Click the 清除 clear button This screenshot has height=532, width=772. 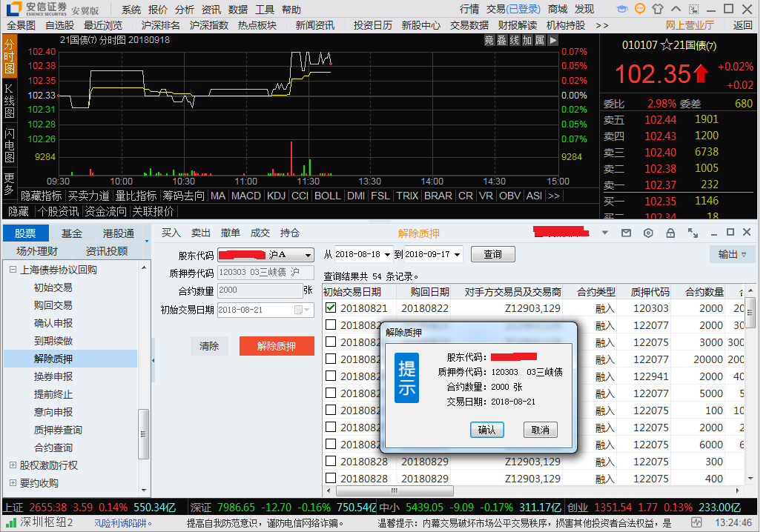click(x=209, y=346)
